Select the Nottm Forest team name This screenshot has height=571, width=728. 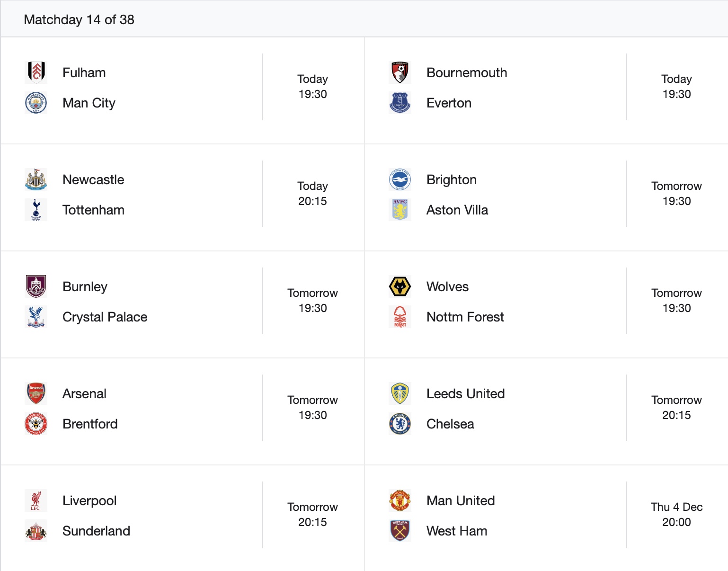tap(465, 317)
